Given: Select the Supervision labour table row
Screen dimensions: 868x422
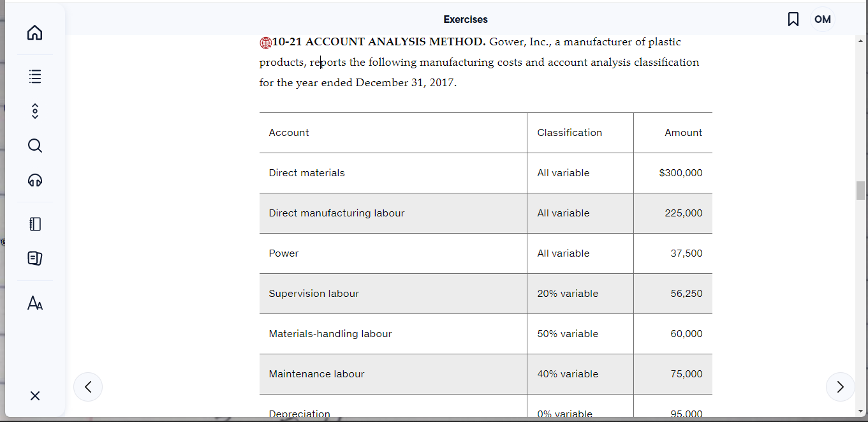Looking at the screenshot, I should 383,293.
